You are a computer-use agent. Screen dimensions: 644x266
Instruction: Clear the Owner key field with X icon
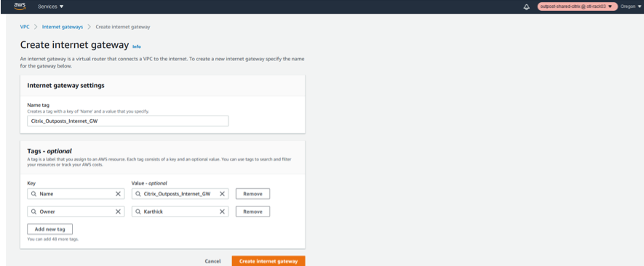tap(118, 211)
